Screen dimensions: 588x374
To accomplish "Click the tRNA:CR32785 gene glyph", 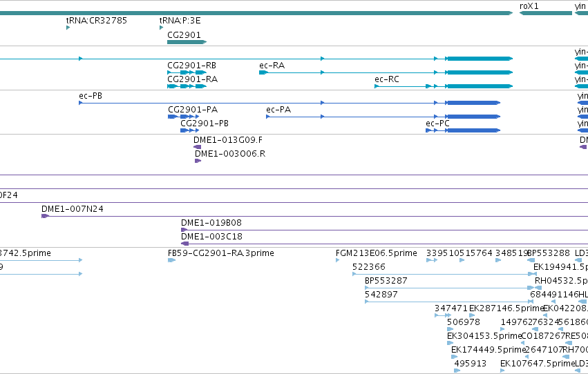I will tap(68, 28).
